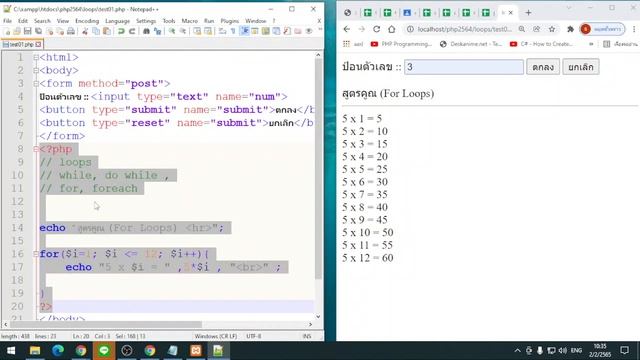Close the test01.php tab with its X
Viewport: 640px width, 360px height.
pos(38,44)
